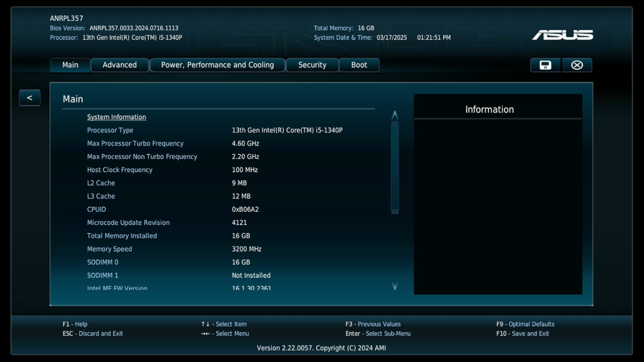Image resolution: width=644 pixels, height=362 pixels.
Task: Select the CPUID label
Action: tap(96, 209)
